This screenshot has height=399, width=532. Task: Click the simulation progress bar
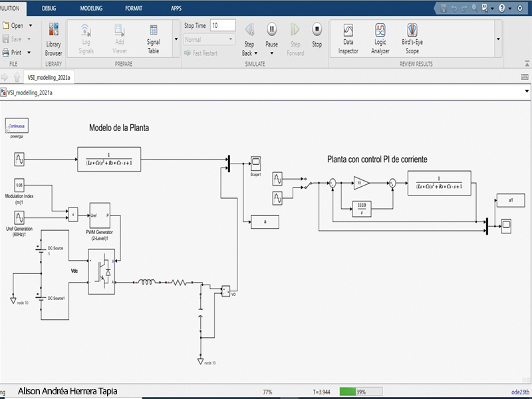361,392
